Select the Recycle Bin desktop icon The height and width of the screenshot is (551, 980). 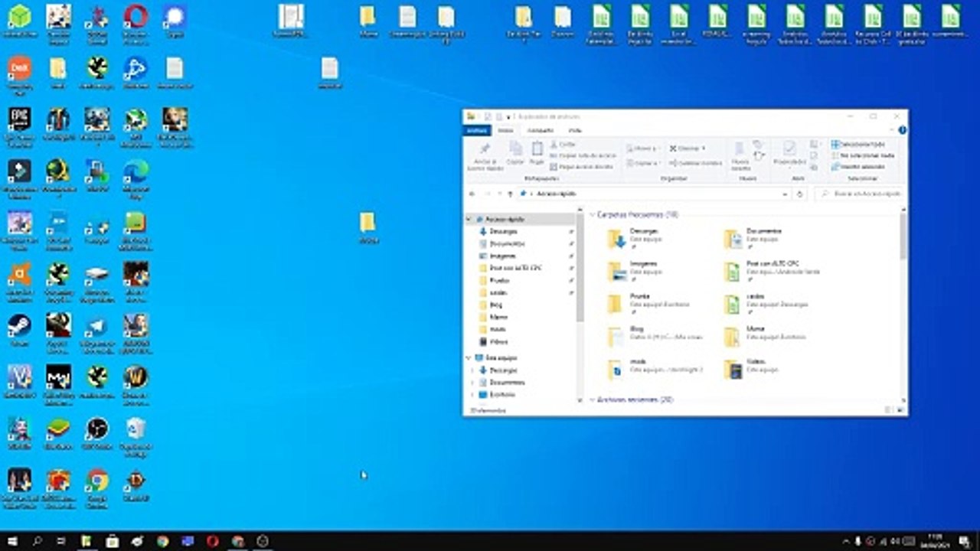(136, 436)
